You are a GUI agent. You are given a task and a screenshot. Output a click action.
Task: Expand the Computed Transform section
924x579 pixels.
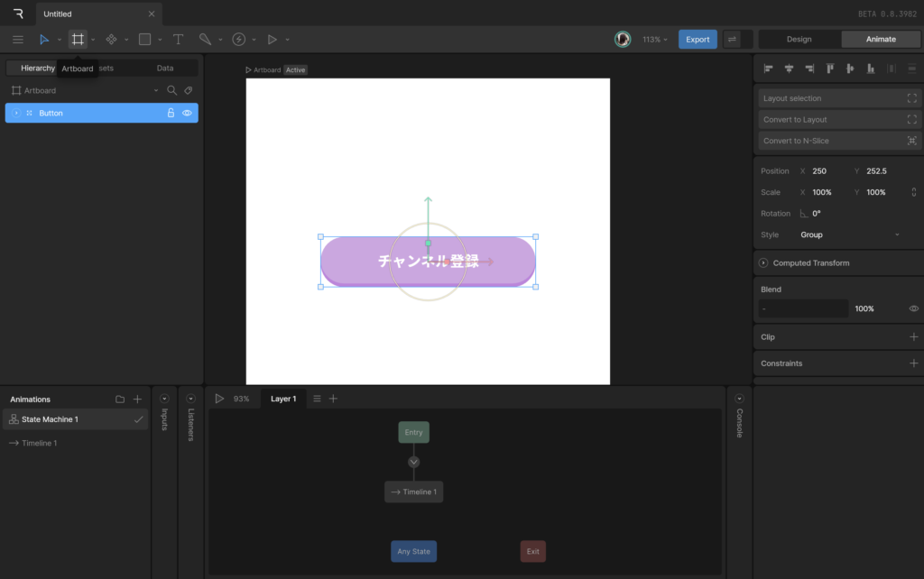(x=763, y=263)
